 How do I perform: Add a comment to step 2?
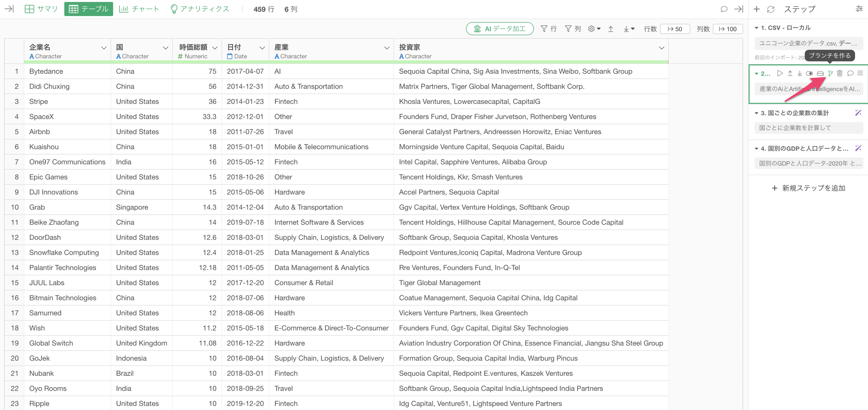pyautogui.click(x=850, y=73)
